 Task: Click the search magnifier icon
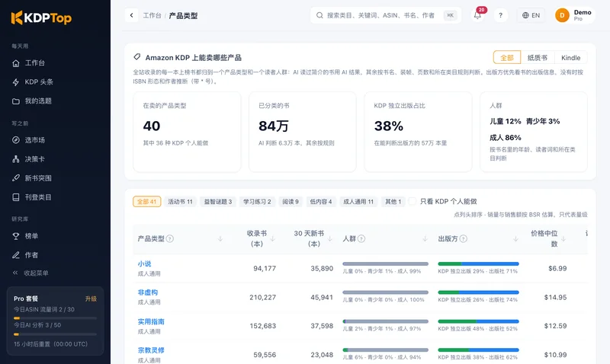tap(319, 15)
